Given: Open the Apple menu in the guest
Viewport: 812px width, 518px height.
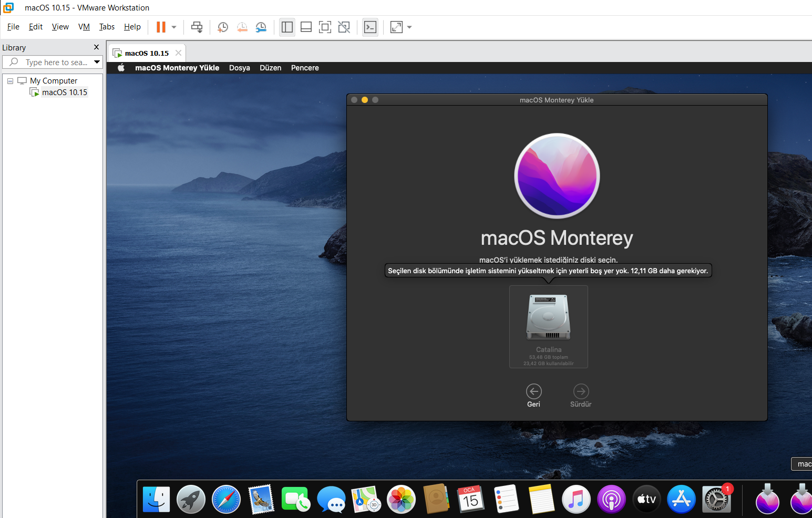Looking at the screenshot, I should 121,68.
